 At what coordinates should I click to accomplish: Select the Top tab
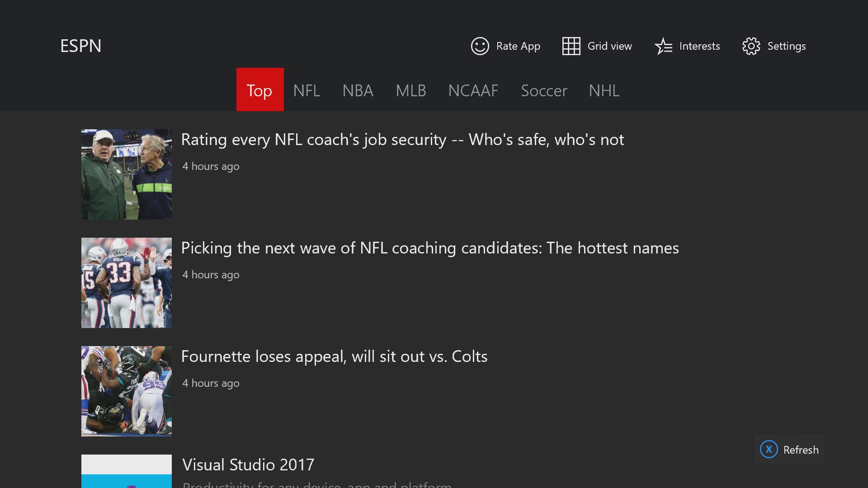pyautogui.click(x=259, y=90)
